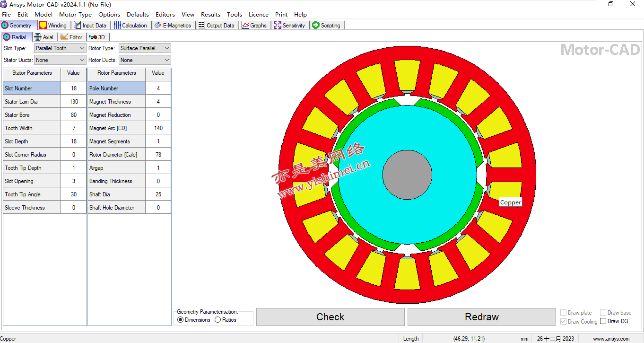
Task: Click the Winding tab icon
Action: pyautogui.click(x=43, y=25)
